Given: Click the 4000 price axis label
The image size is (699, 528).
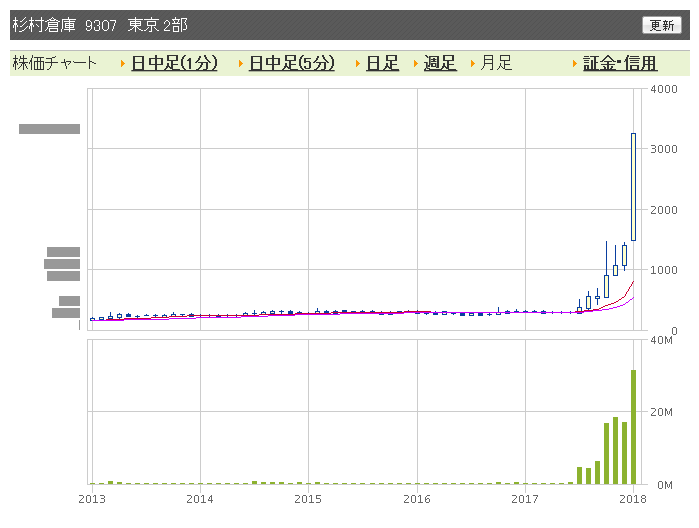Looking at the screenshot, I should (x=664, y=89).
